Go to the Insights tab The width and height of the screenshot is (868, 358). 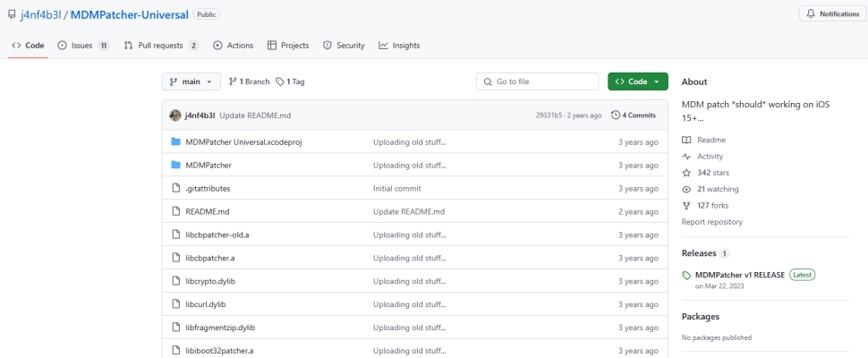tap(399, 46)
